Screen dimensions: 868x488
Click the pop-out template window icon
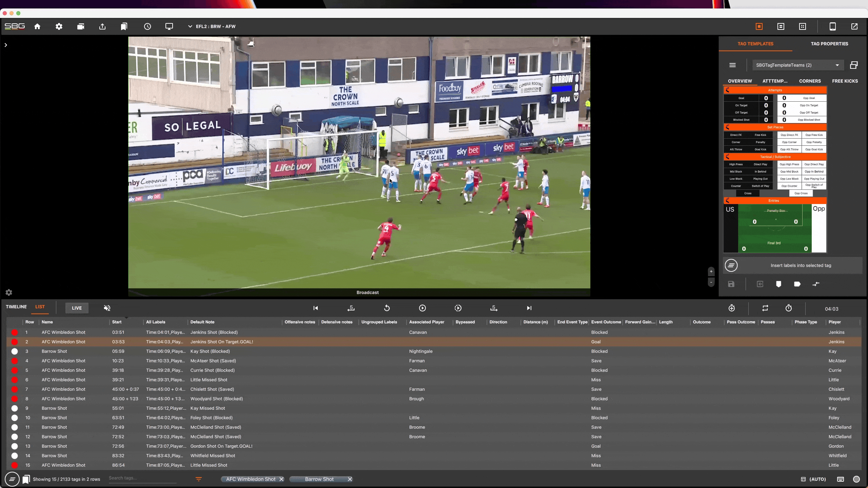(854, 65)
